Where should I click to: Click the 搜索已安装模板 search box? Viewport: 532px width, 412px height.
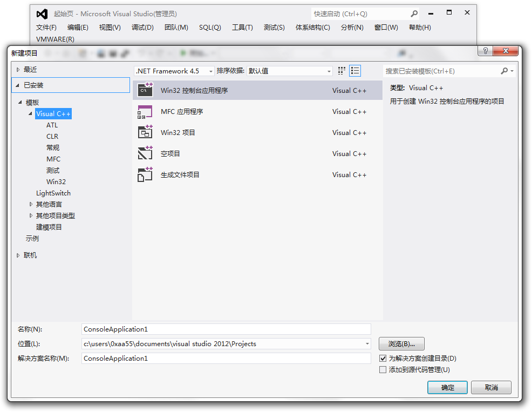(441, 71)
